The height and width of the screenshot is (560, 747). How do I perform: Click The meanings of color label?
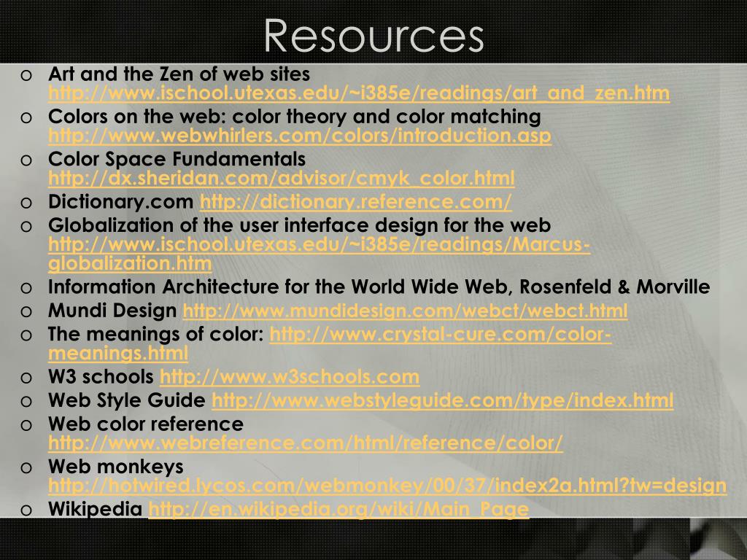coord(156,334)
